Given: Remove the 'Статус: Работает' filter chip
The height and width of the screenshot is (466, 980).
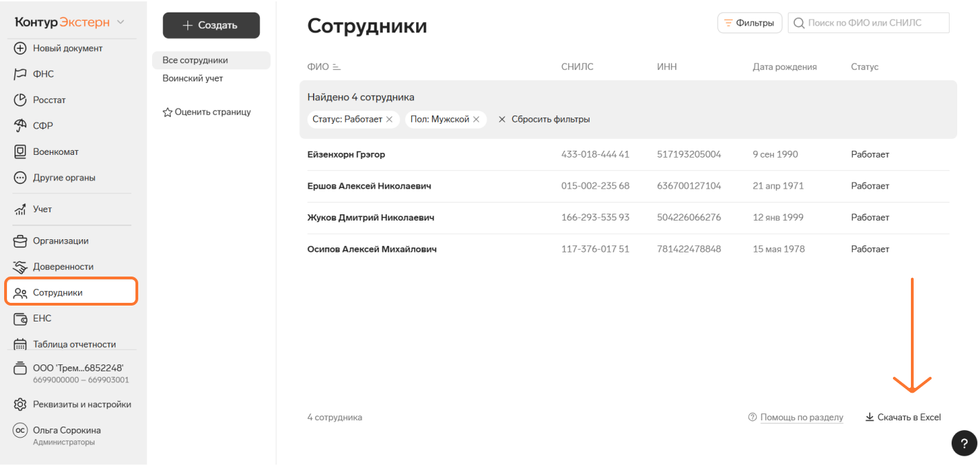Looking at the screenshot, I should (389, 120).
